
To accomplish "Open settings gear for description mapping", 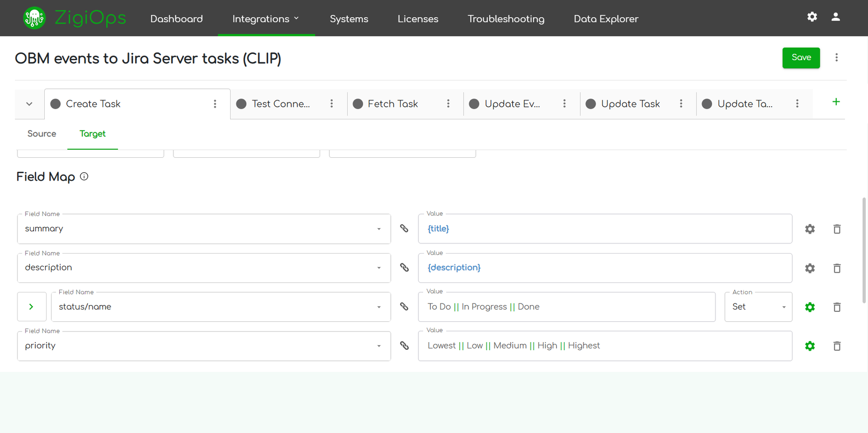I will click(x=810, y=268).
